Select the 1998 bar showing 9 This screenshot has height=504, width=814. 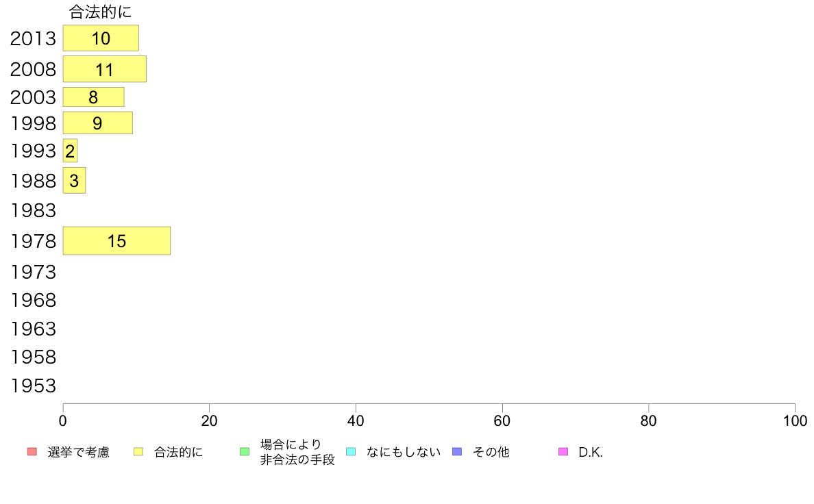coord(97,123)
